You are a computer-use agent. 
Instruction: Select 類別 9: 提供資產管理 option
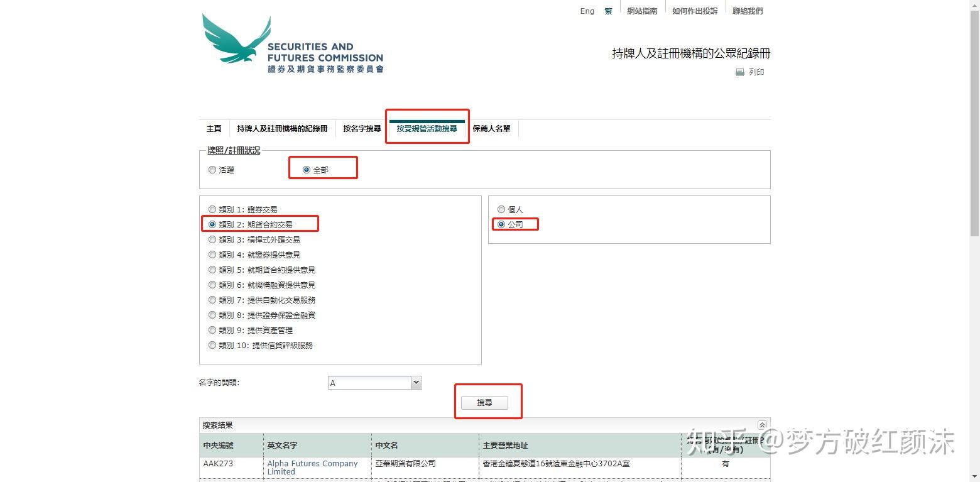tap(212, 330)
